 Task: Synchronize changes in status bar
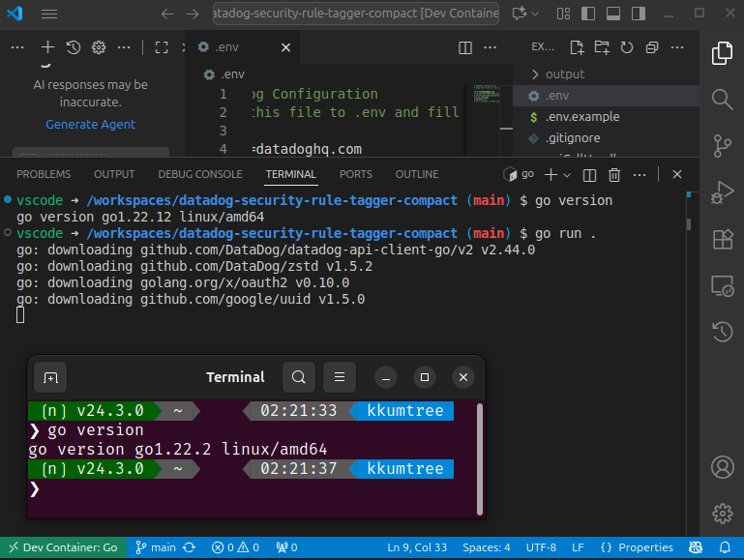(190, 547)
